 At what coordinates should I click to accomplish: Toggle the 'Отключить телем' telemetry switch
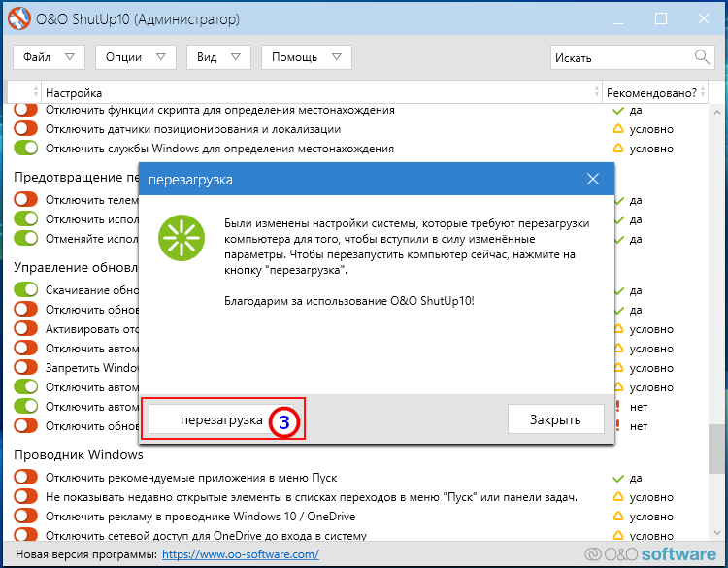[x=25, y=200]
